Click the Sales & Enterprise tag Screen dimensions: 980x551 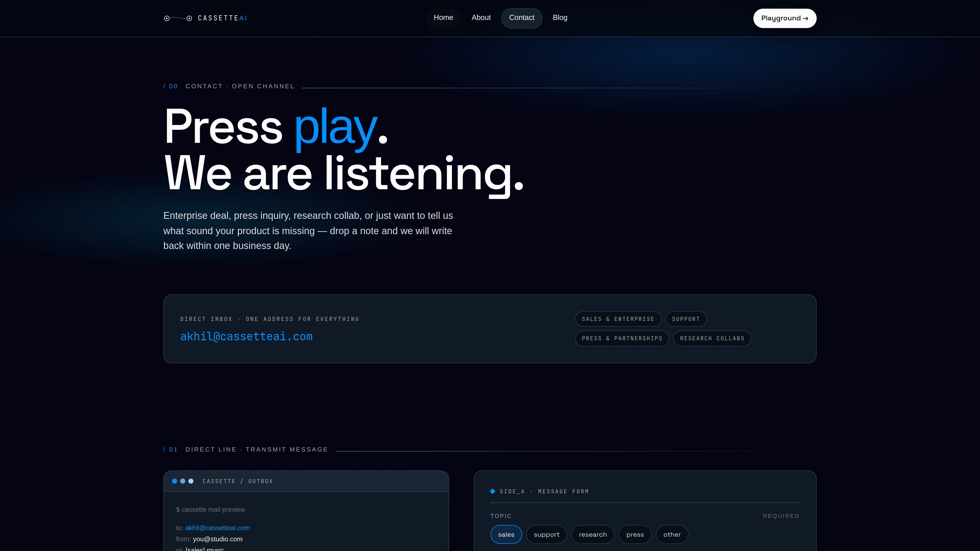tap(618, 319)
